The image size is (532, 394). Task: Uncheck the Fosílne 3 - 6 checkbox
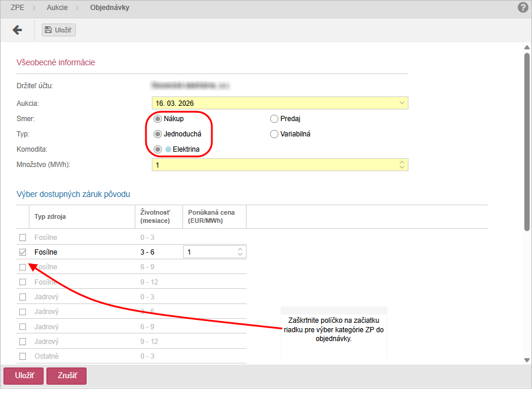[x=23, y=252]
